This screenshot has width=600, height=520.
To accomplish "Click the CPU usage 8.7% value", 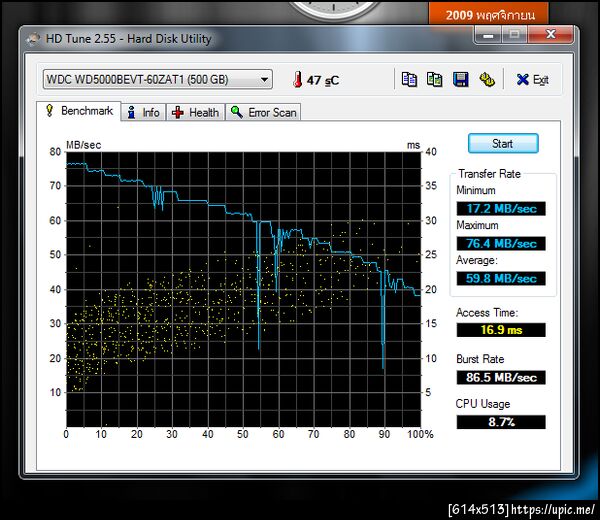I will pyautogui.click(x=501, y=422).
